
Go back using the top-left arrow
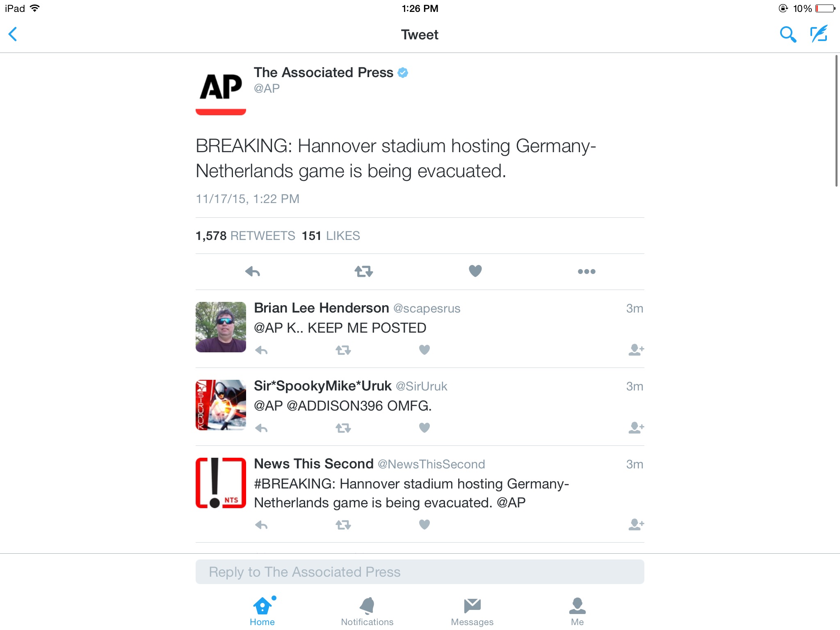pos(13,34)
